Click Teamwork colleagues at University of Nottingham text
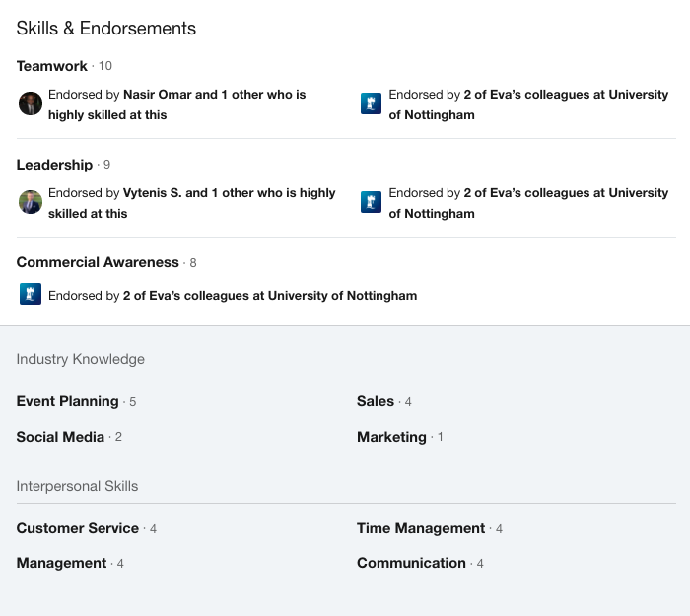 point(528,104)
